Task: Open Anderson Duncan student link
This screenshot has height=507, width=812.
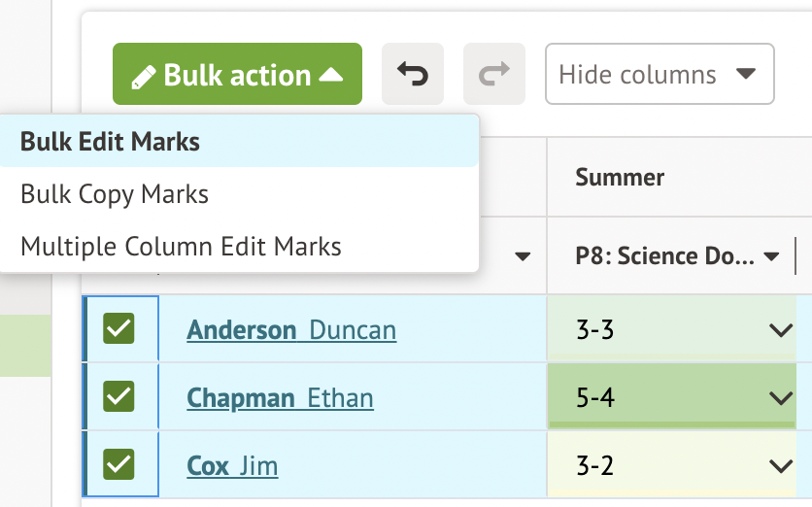Action: click(291, 330)
